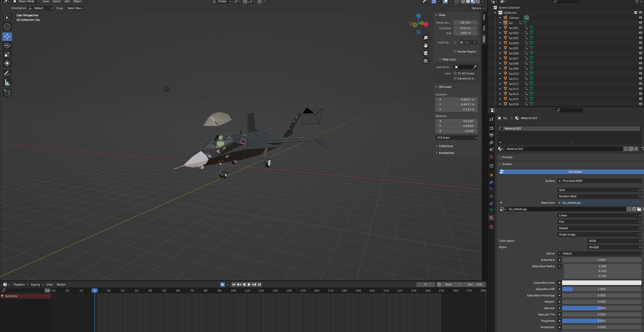Click the Subsurface Color white swatch
Viewport: 644px width, 332px height.
point(602,283)
